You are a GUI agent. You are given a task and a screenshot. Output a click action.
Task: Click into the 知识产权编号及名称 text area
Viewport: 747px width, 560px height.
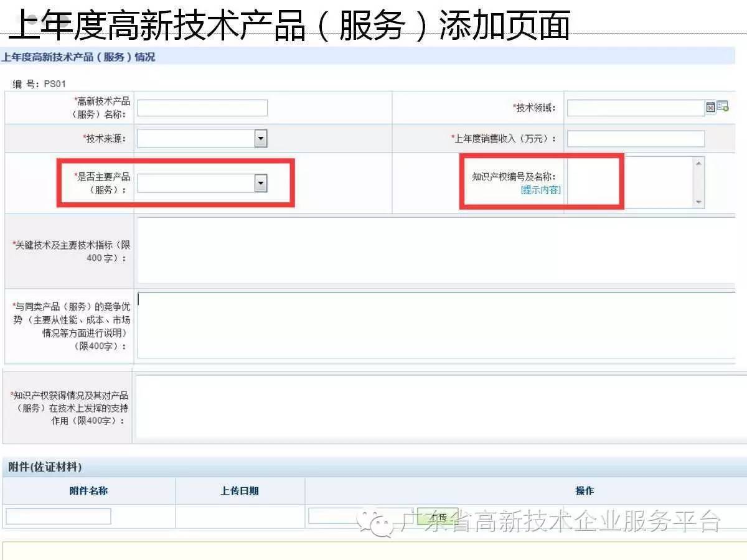[x=629, y=182]
